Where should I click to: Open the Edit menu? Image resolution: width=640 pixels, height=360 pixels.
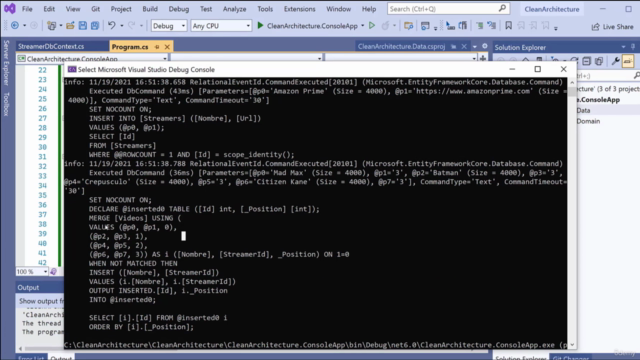49,9
